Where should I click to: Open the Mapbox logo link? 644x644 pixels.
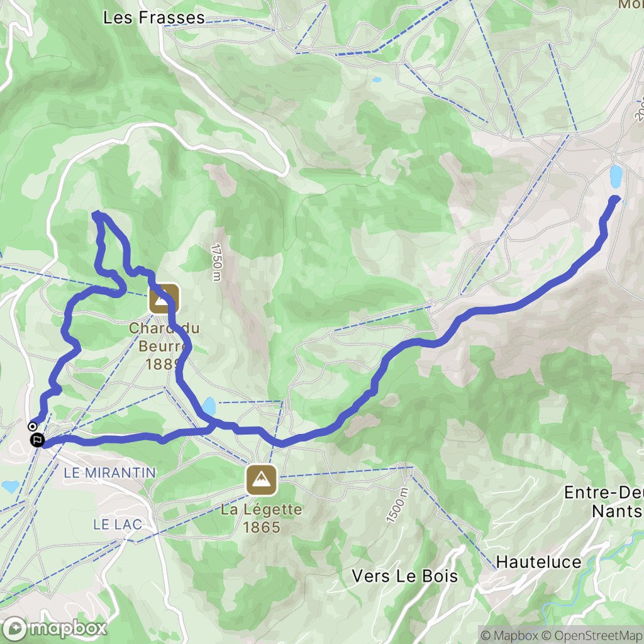pos(54,628)
